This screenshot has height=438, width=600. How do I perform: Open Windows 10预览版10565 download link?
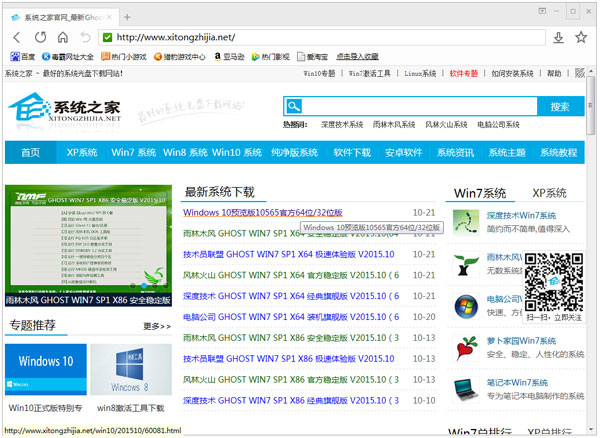tap(262, 212)
